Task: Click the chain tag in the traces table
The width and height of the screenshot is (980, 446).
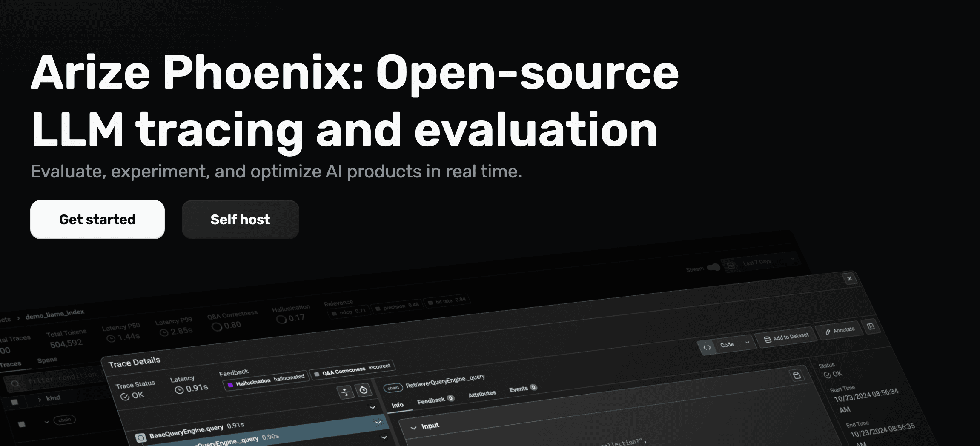Action: point(65,420)
